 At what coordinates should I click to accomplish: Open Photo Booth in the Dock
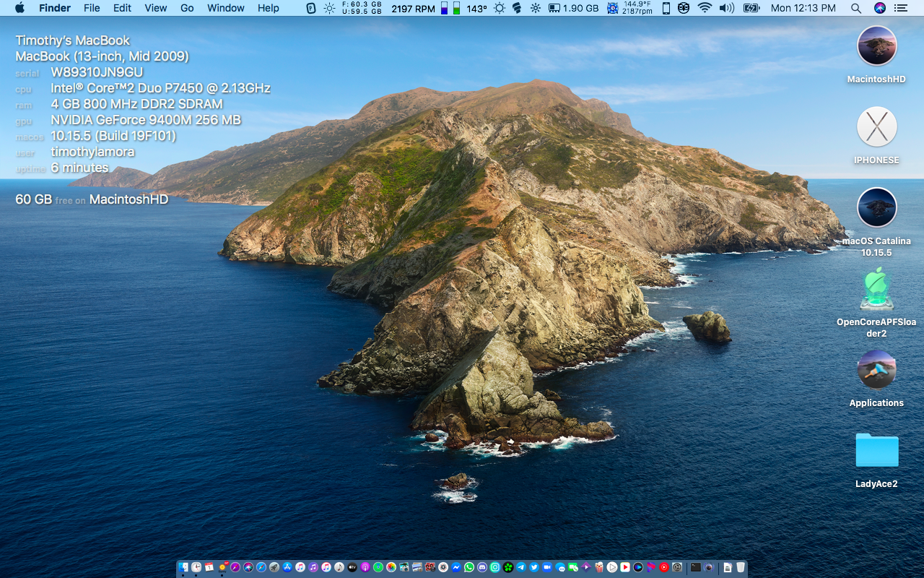click(x=430, y=567)
